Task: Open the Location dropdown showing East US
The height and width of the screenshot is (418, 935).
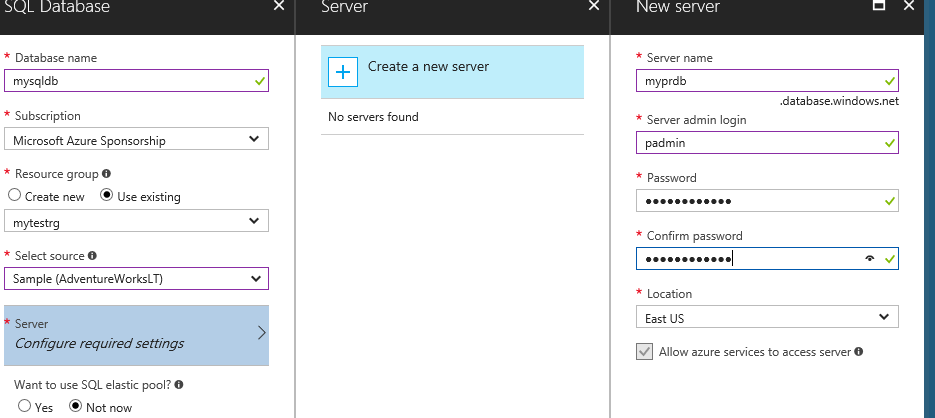Action: 767,317
